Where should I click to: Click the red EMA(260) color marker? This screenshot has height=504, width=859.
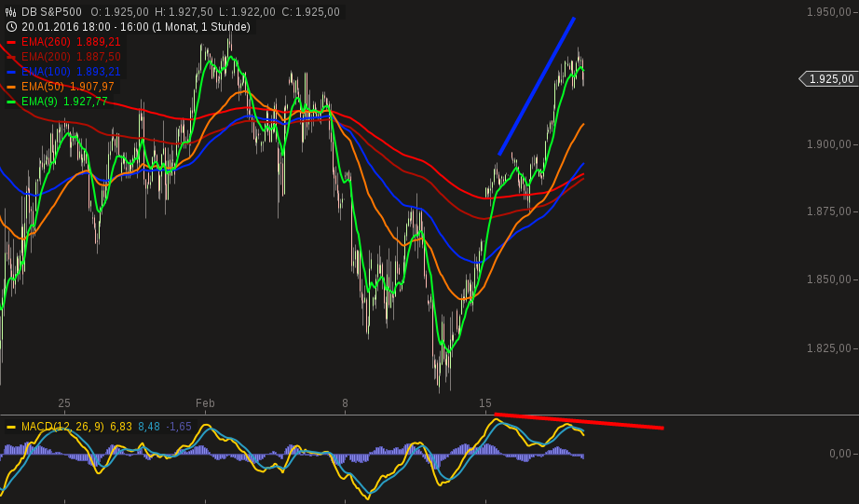click(x=11, y=42)
